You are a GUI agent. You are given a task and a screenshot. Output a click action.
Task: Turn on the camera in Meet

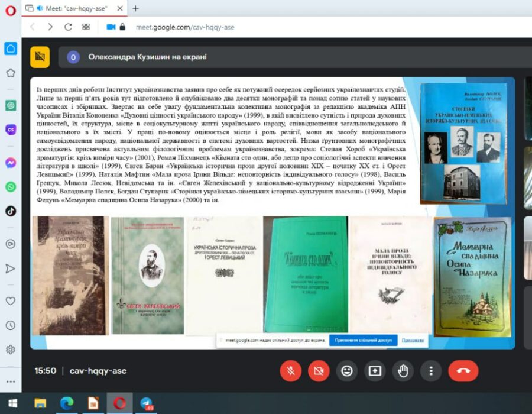[319, 371]
